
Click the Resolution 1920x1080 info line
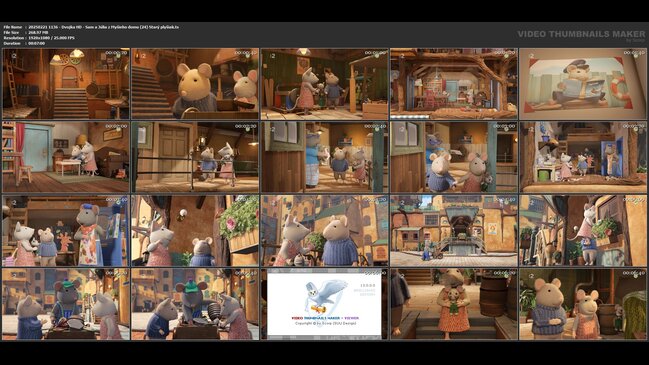39,38
